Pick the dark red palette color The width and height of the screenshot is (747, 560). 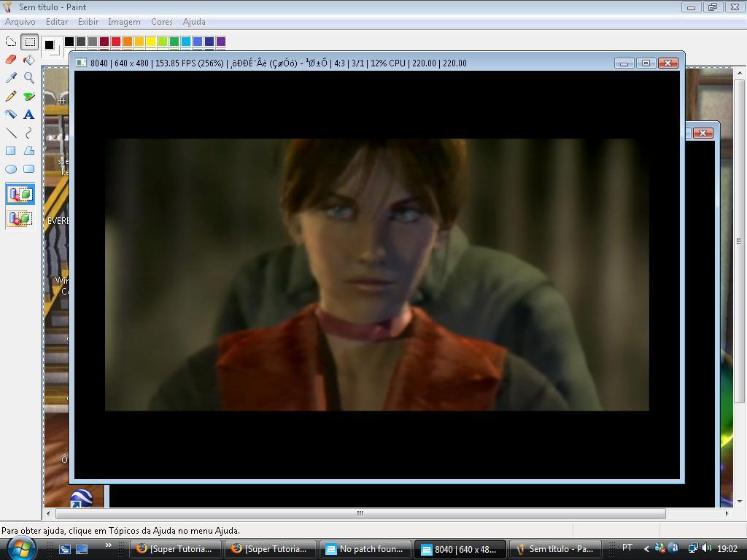point(104,42)
